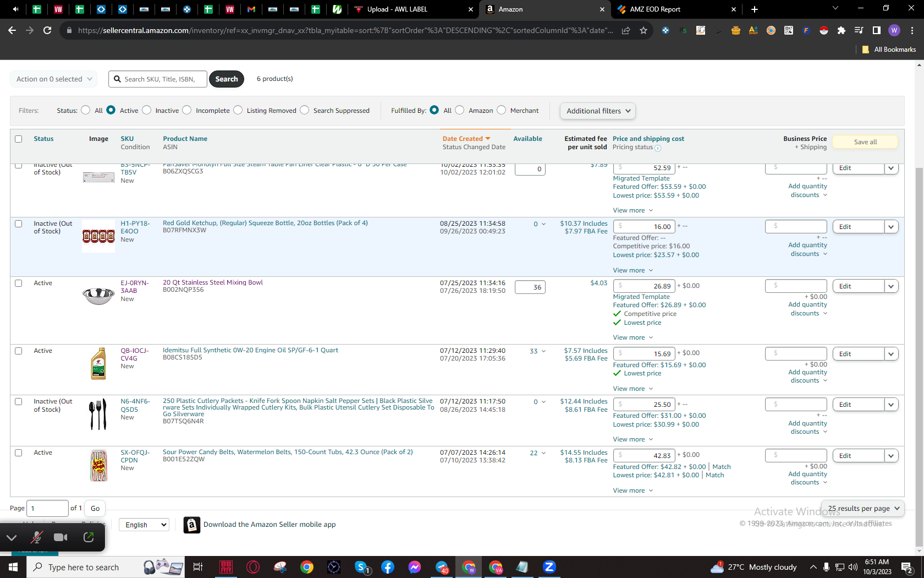Click the Idemitsu price field 15.69
The width and height of the screenshot is (924, 578).
[x=644, y=354]
